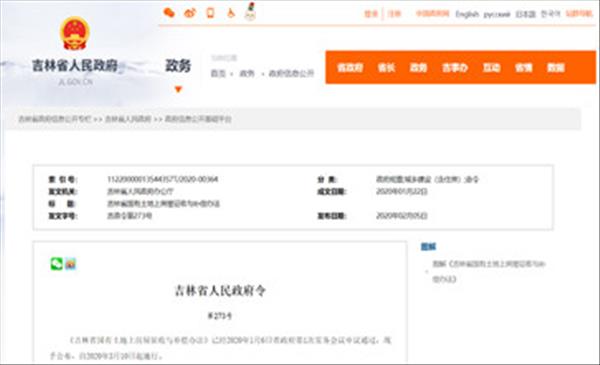Switch the site language to English
The width and height of the screenshot is (600, 365).
click(467, 15)
